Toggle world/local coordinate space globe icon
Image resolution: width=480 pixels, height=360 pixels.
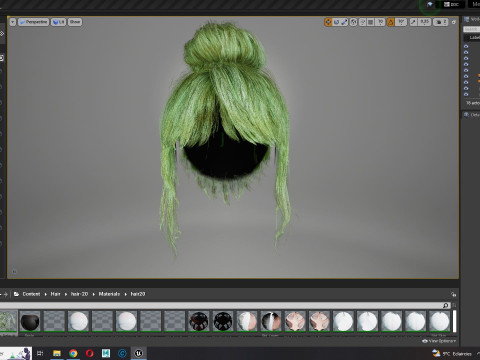(x=353, y=22)
